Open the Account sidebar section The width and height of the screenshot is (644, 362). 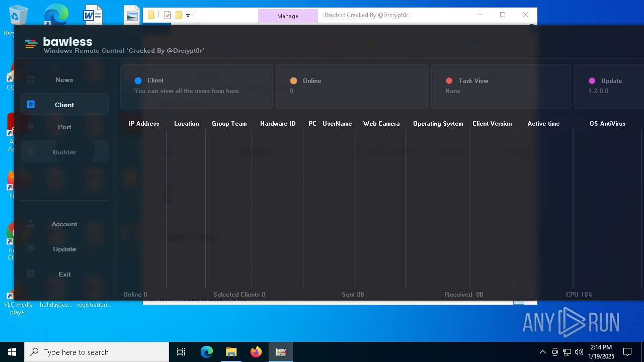click(x=64, y=224)
